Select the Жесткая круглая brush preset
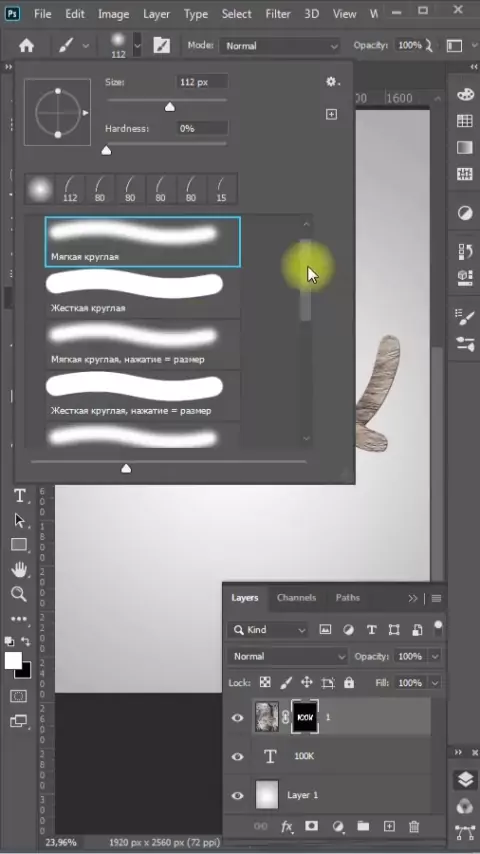This screenshot has height=854, width=480. click(x=143, y=293)
